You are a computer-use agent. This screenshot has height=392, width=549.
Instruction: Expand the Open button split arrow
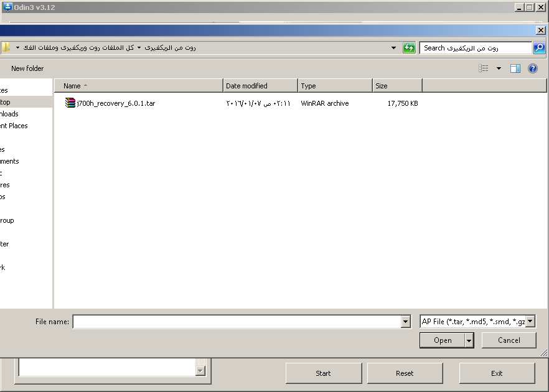coord(469,340)
